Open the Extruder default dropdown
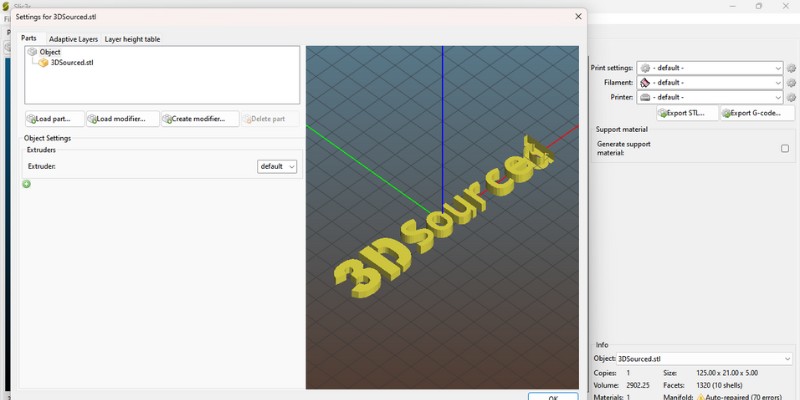The height and width of the screenshot is (400, 800). pyautogui.click(x=277, y=166)
